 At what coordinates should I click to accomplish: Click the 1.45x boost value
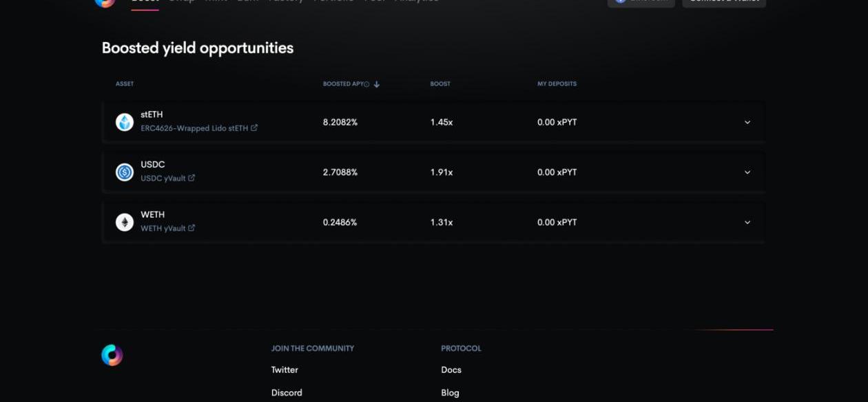[x=442, y=122]
